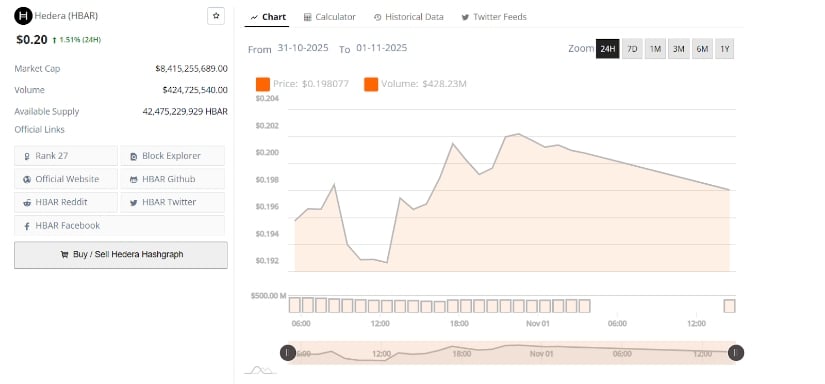825x384 pixels.
Task: Open the HBAR Reddit link
Action: coord(66,202)
